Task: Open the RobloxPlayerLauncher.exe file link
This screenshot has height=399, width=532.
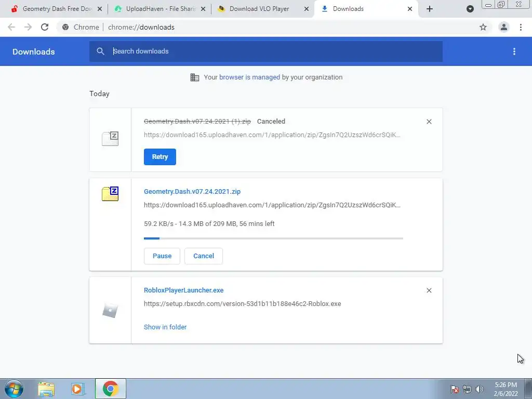Action: coord(183,290)
